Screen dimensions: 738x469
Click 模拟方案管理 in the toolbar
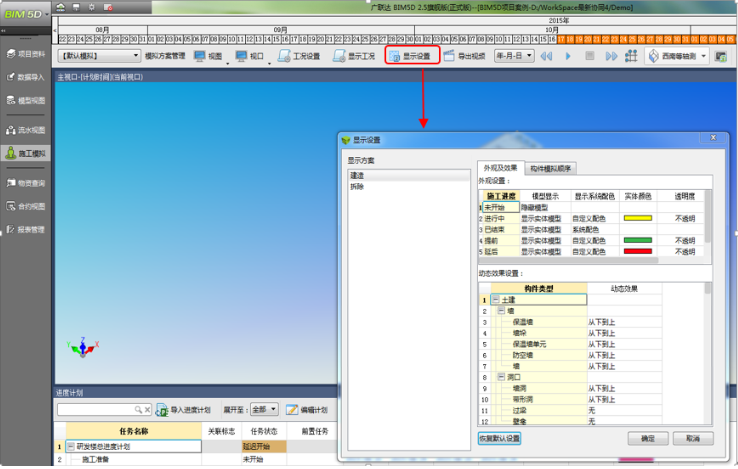[165, 56]
